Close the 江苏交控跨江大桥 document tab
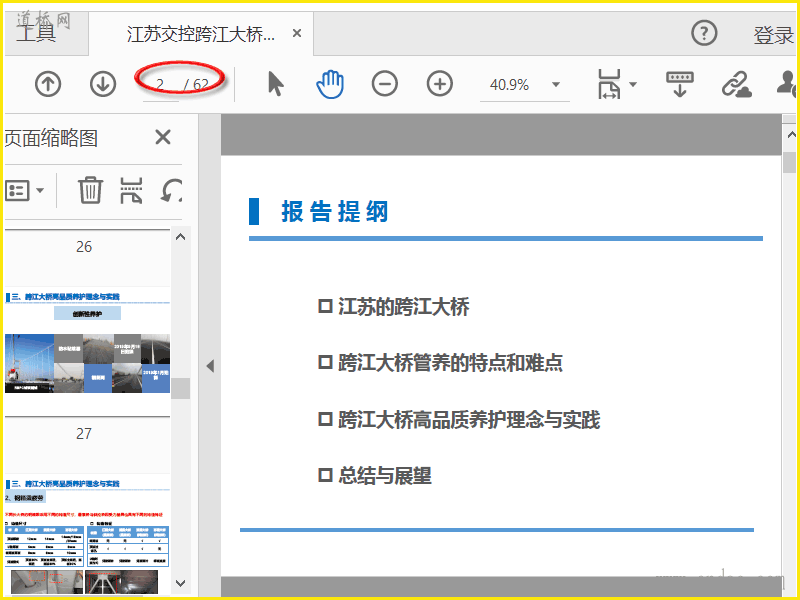This screenshot has height=600, width=800. point(296,34)
